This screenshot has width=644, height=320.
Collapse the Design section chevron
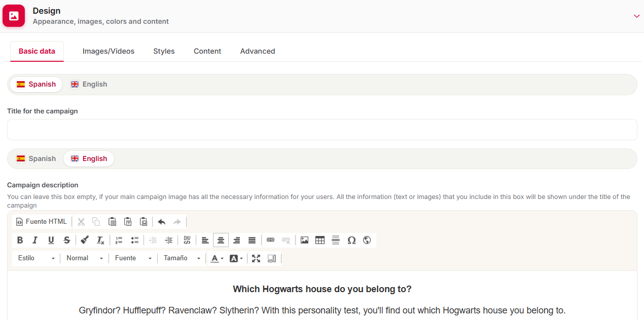[637, 16]
